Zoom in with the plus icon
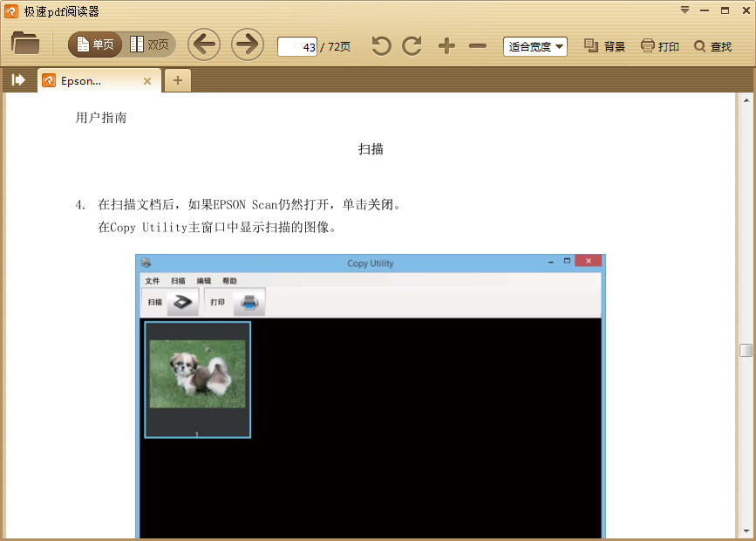 point(447,46)
